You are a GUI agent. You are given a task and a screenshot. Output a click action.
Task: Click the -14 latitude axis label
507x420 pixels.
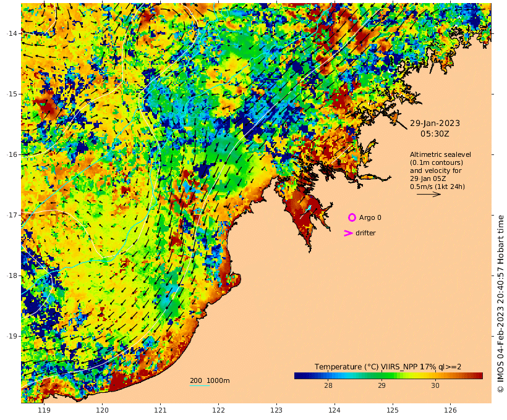tap(12, 33)
